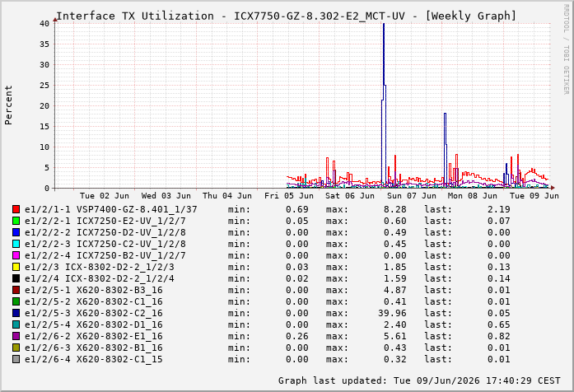
Task: Click the min value 0.69
Action: (x=297, y=209)
